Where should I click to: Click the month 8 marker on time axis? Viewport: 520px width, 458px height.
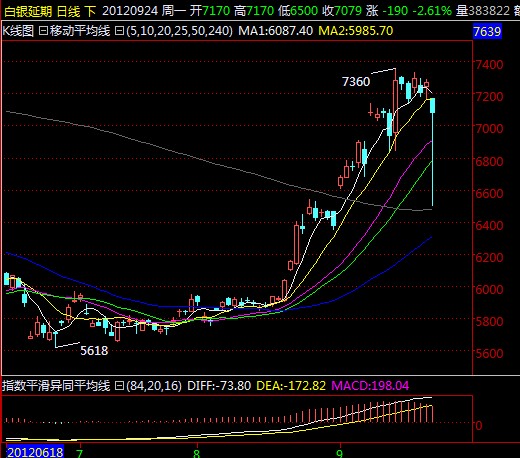point(196,453)
